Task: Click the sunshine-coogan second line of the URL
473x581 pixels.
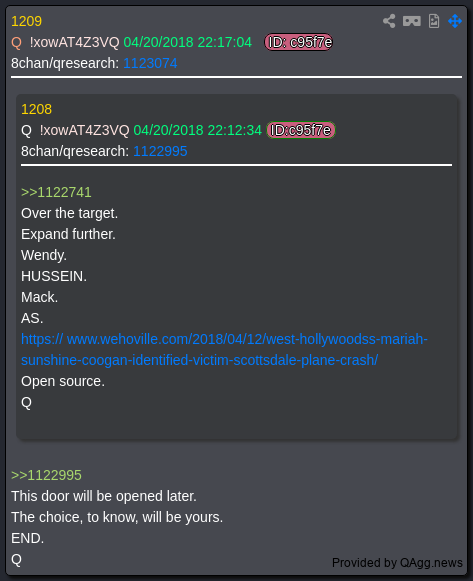Action: [x=199, y=360]
